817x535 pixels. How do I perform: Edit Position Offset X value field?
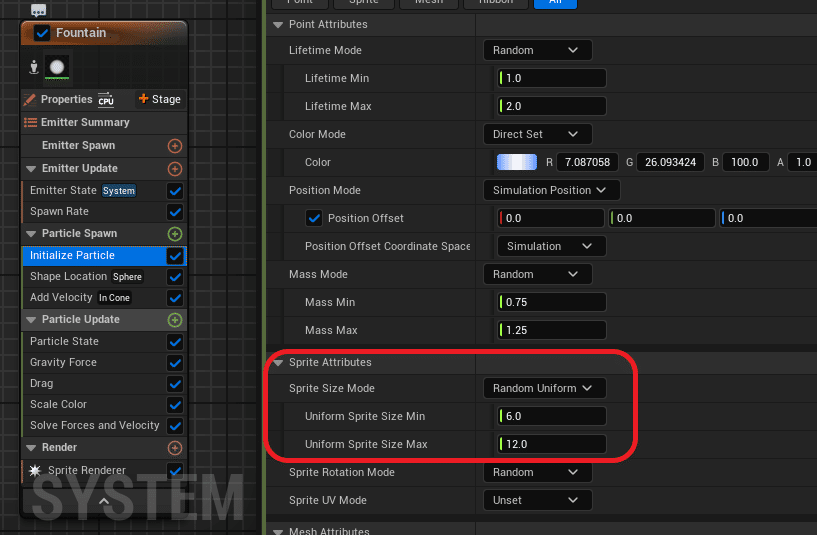[551, 218]
